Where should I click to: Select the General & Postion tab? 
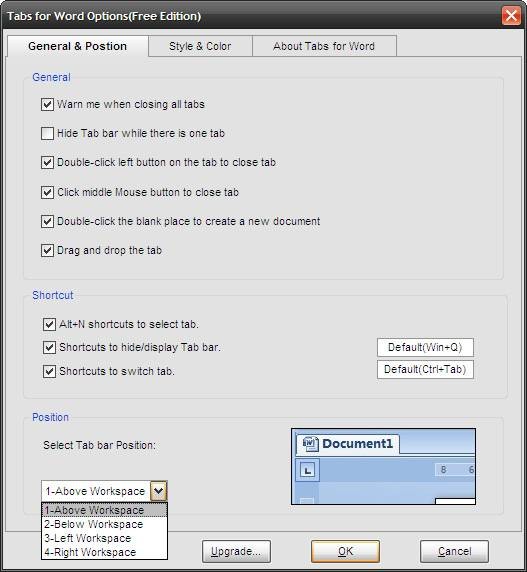tap(77, 46)
